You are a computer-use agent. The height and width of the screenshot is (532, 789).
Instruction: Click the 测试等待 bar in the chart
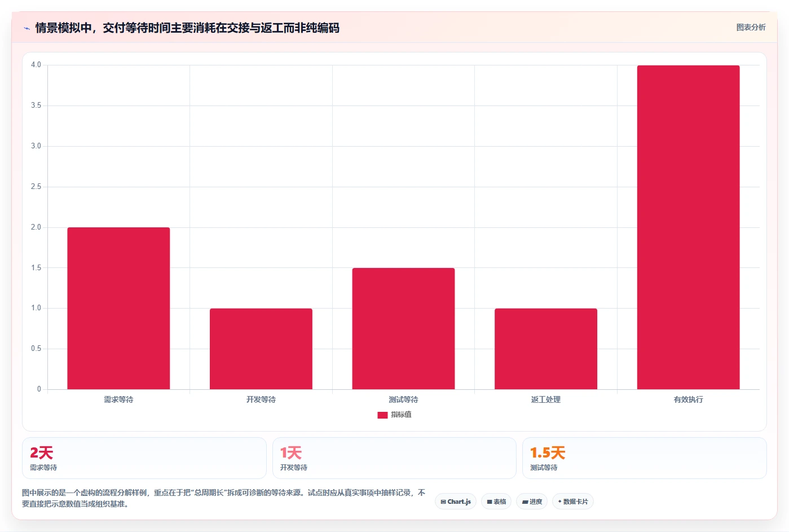tap(403, 328)
